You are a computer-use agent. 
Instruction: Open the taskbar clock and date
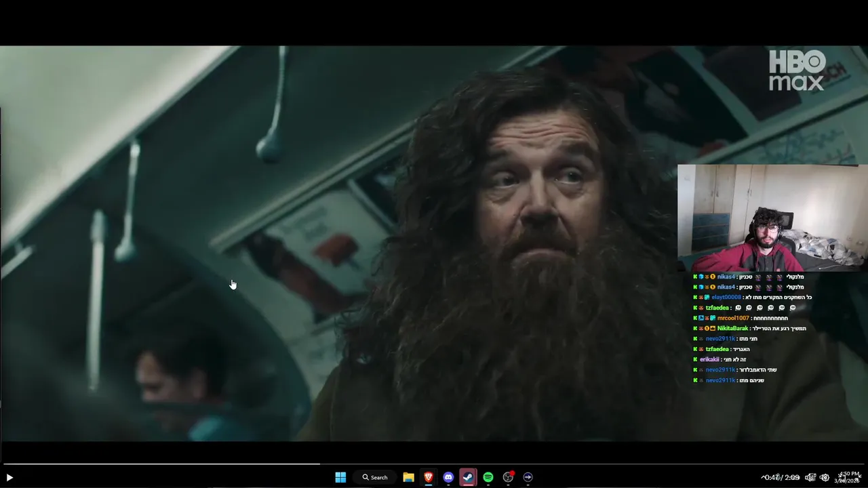pyautogui.click(x=848, y=477)
